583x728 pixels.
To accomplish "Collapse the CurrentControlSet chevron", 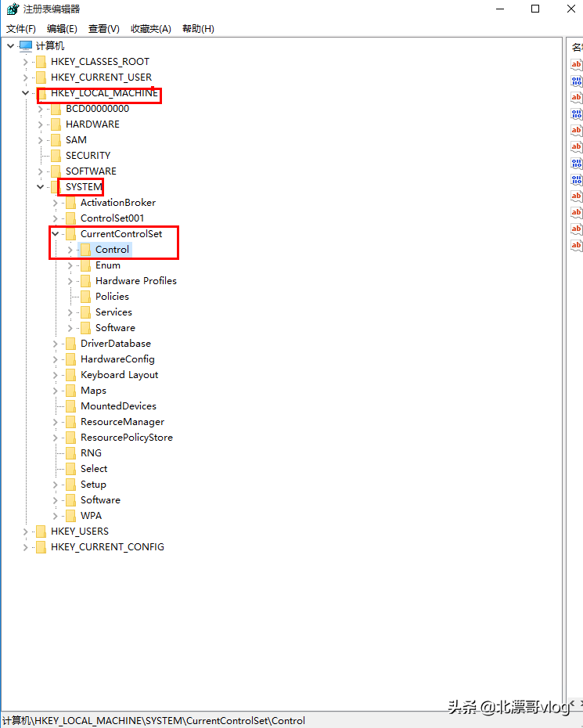I will coord(56,234).
